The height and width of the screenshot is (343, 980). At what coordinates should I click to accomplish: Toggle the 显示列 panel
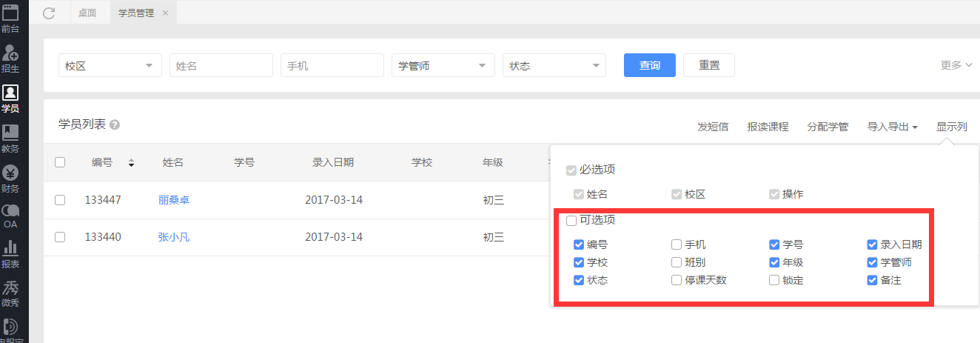click(952, 127)
